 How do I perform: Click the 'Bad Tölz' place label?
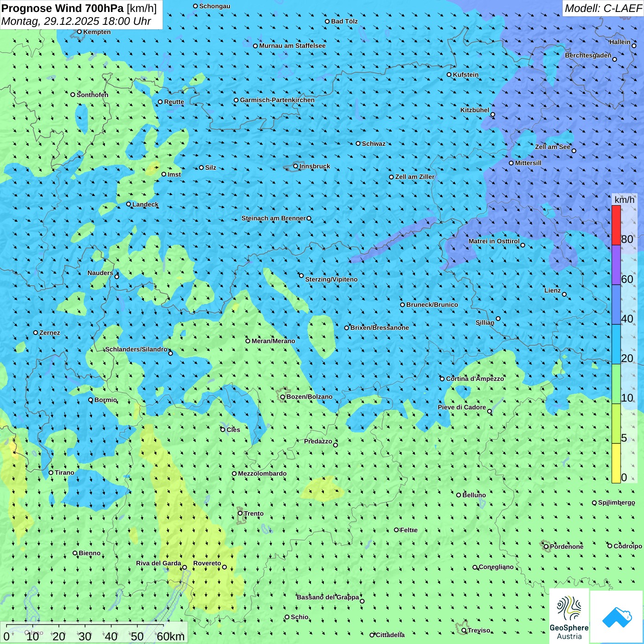[345, 21]
